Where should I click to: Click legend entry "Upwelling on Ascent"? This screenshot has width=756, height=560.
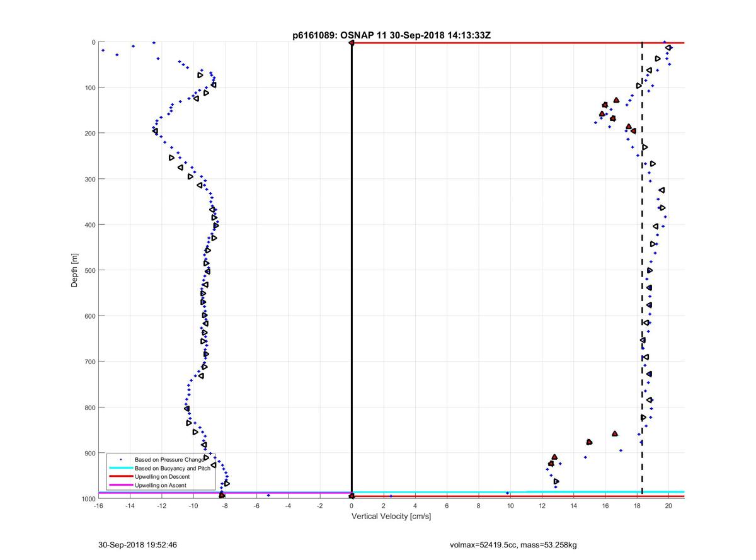[160, 486]
